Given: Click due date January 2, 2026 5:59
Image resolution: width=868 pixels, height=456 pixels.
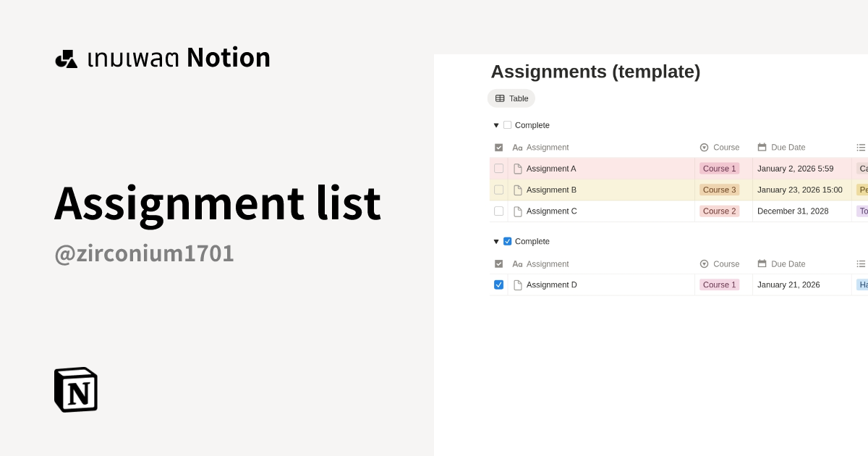Looking at the screenshot, I should pyautogui.click(x=795, y=169).
